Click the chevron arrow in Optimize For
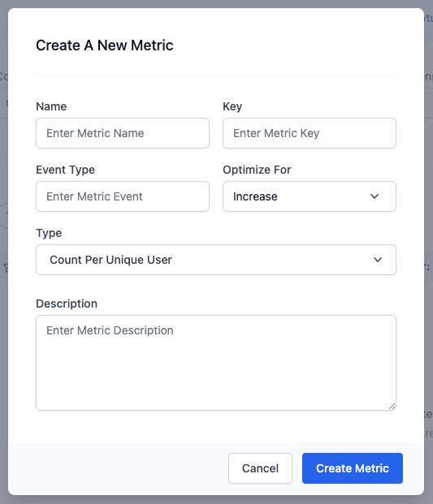The image size is (433, 504). click(x=375, y=196)
